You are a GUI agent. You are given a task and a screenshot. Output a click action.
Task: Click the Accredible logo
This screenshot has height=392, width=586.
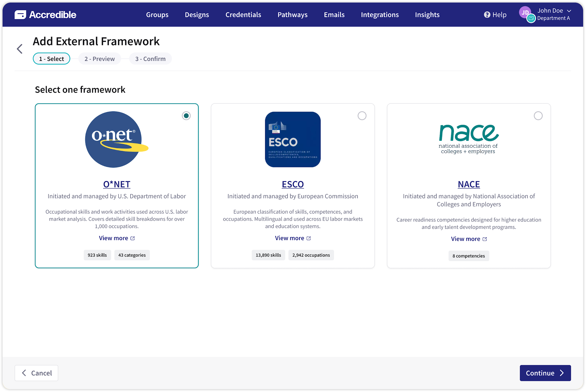click(x=45, y=15)
